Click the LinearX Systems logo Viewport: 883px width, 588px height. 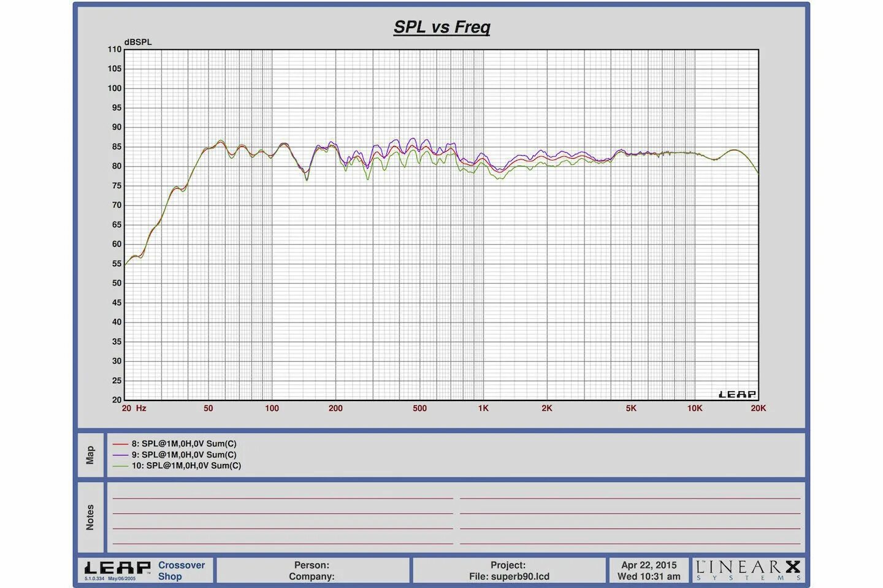click(748, 570)
